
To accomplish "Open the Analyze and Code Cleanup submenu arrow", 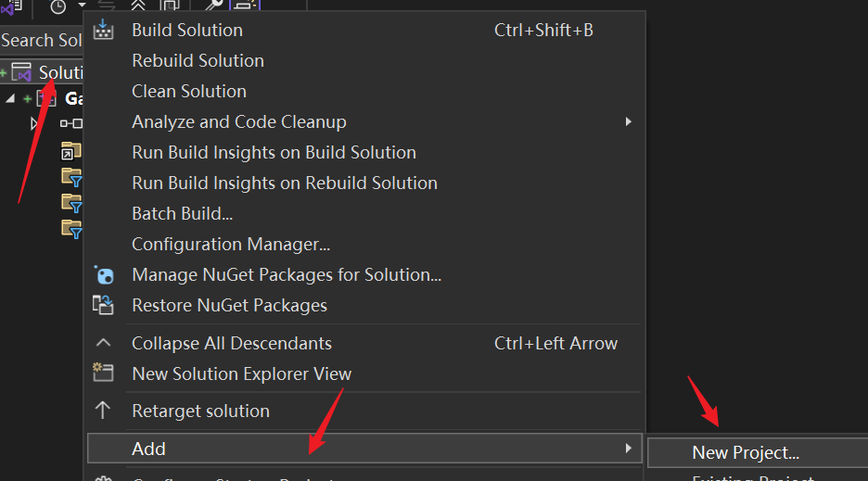I will pyautogui.click(x=628, y=121).
